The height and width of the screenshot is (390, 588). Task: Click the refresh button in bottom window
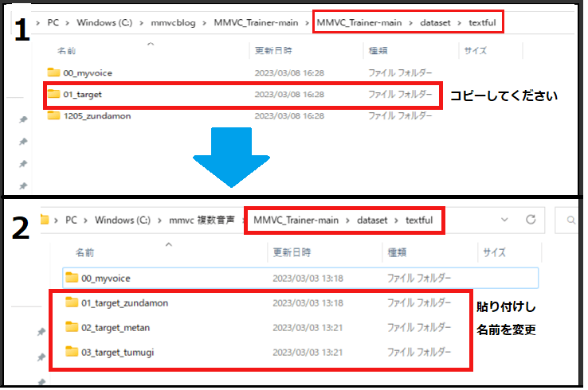[x=531, y=220]
